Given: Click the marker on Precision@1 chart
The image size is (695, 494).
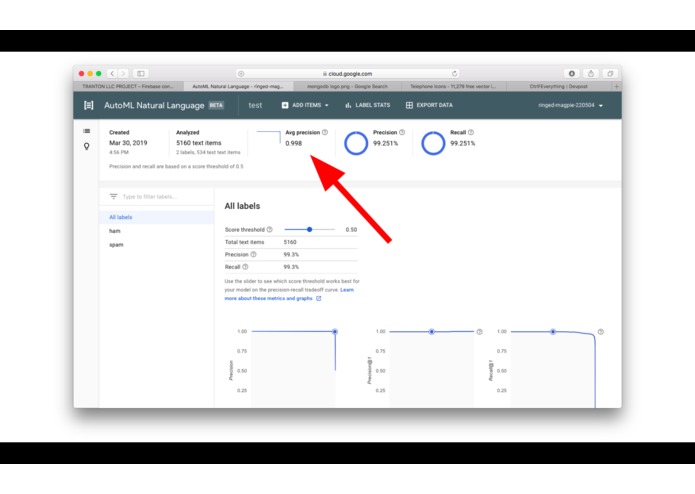Looking at the screenshot, I should click(x=431, y=332).
